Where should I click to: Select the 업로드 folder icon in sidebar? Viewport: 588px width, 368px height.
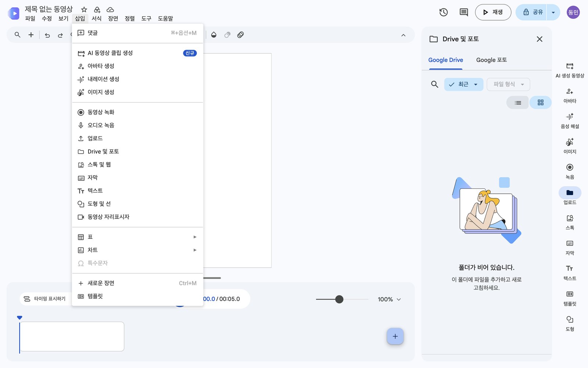[x=570, y=192]
